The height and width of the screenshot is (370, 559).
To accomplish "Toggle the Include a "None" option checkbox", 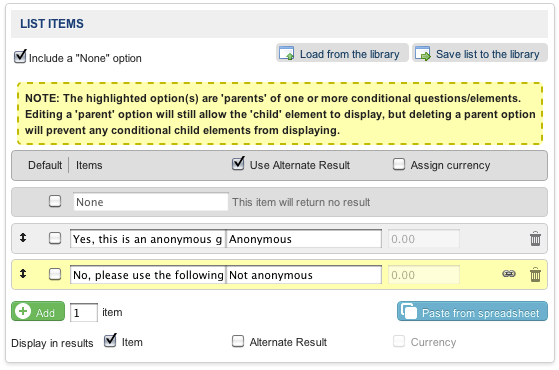I will (x=20, y=56).
